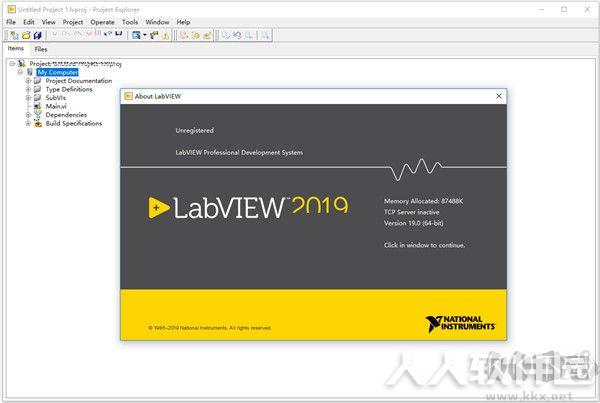This screenshot has width=600, height=403.
Task: Click the greyed-out red Delete toolbar icon
Action: pyautogui.click(x=89, y=34)
